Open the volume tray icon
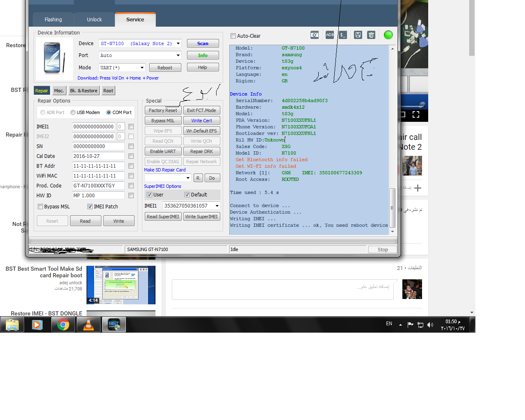Screen dimensions: 525x420 [x=430, y=325]
